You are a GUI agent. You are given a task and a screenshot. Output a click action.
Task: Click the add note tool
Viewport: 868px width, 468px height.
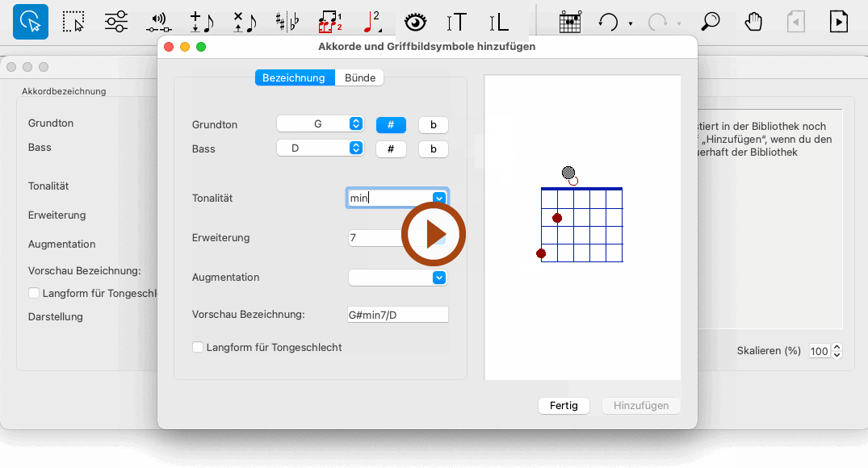[200, 22]
